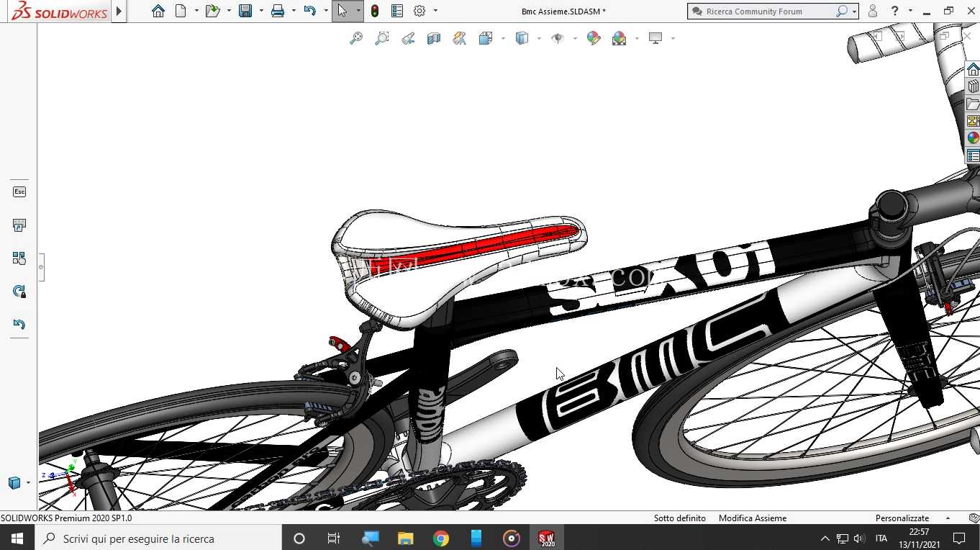
Task: Open the SolidWorks home welcome icon
Action: (x=158, y=11)
